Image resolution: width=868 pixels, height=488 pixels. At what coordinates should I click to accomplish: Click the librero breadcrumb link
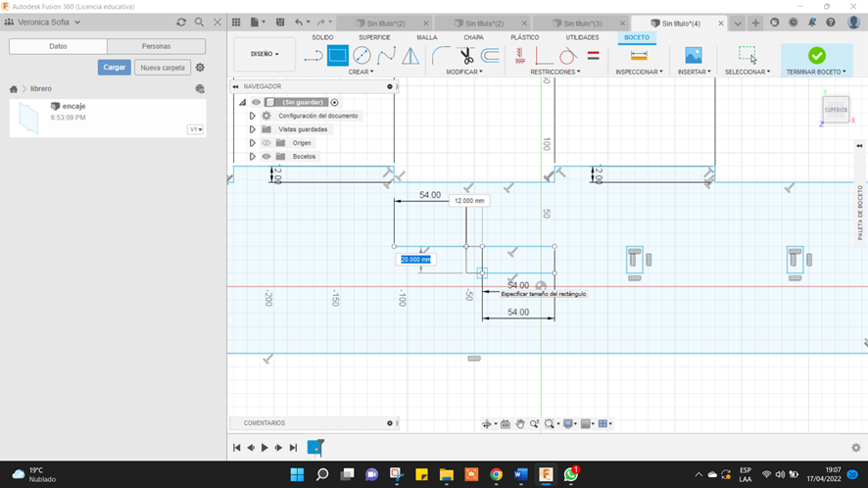pyautogui.click(x=41, y=88)
